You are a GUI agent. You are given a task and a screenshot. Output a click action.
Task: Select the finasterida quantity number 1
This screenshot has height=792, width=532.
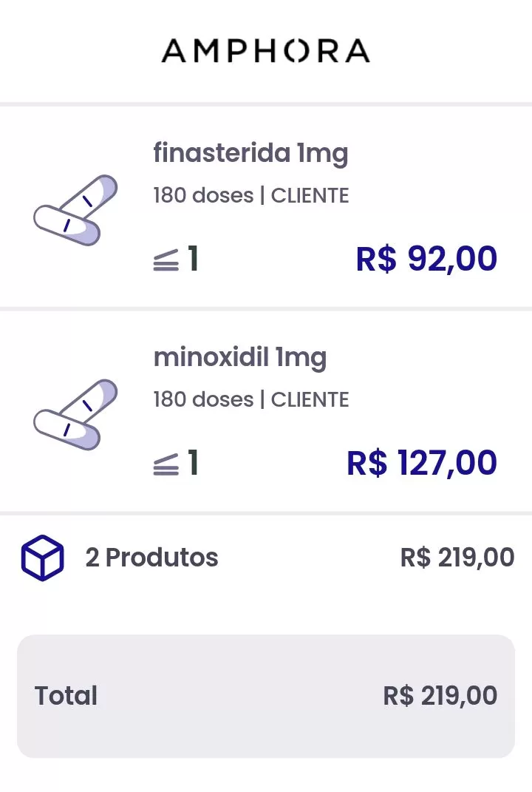pyautogui.click(x=193, y=260)
